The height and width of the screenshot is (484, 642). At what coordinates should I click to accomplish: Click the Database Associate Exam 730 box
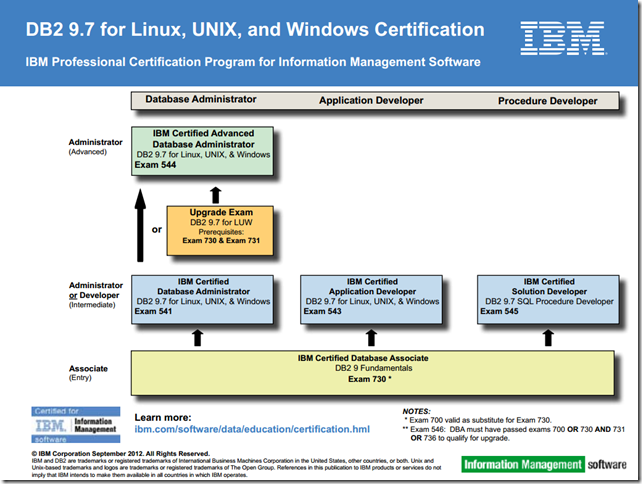coord(373,373)
